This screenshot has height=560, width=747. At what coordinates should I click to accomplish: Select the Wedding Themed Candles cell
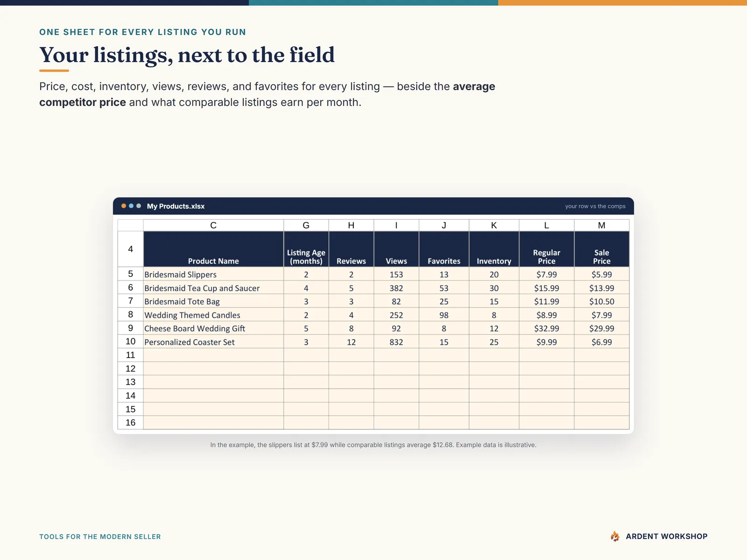(213, 315)
